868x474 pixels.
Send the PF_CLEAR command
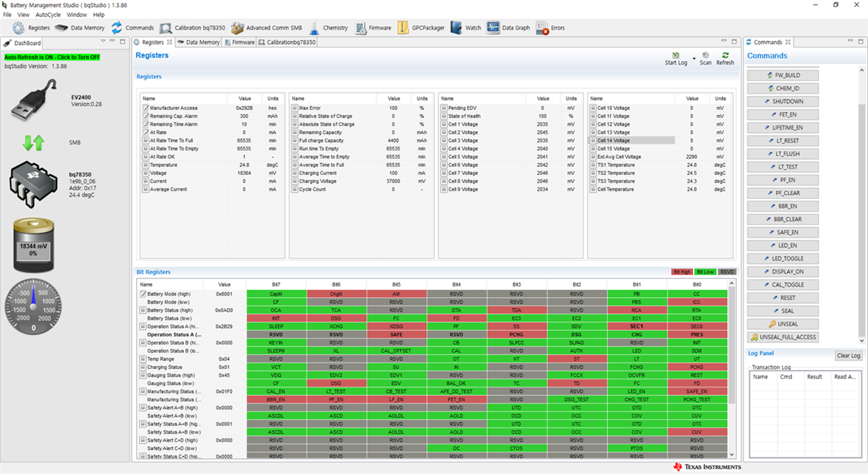click(x=783, y=193)
